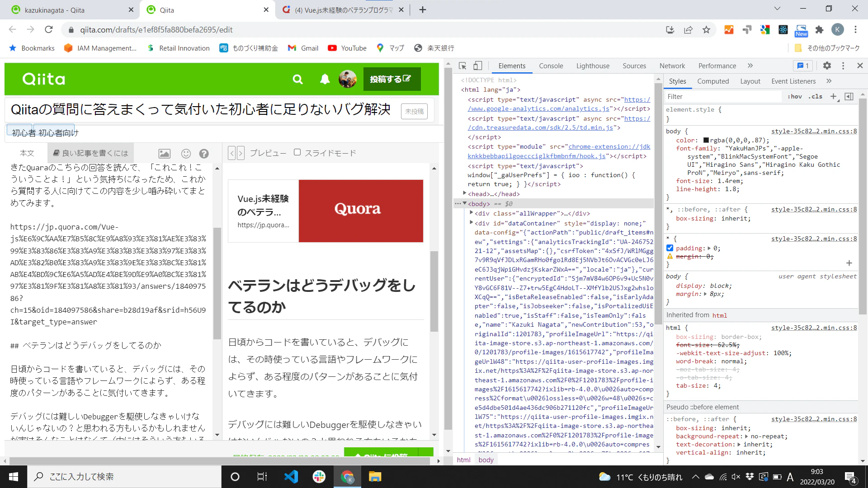Collapse the body element node
Image resolution: width=868 pixels, height=488 pixels.
click(x=464, y=203)
